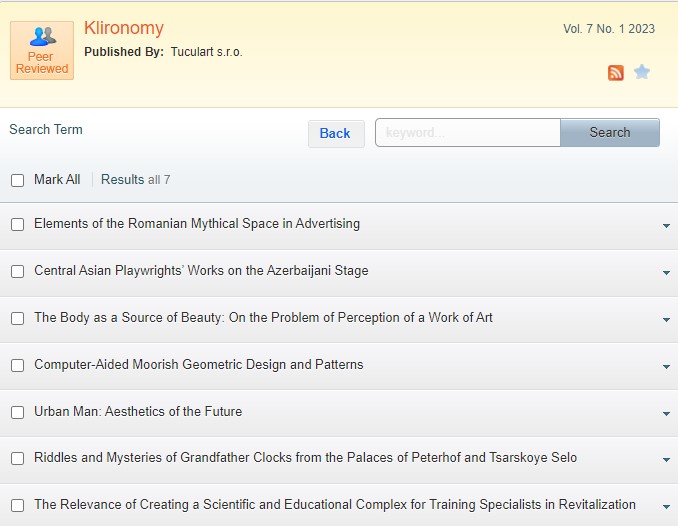Expand The Body as a Source of Beauty entry
Viewport: 678px width, 526px height.
pyautogui.click(x=666, y=320)
